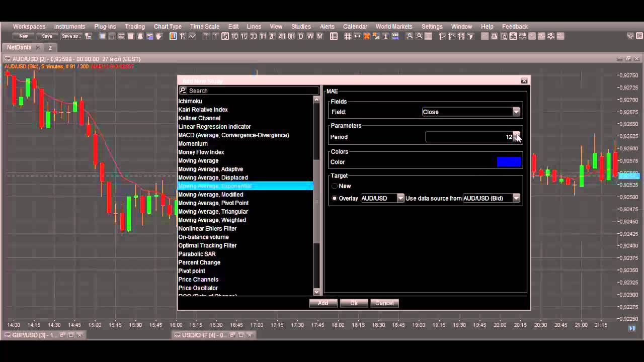Screen dimensions: 644x362
Task: Click the study list scrollbar thumb
Action: 316,201
